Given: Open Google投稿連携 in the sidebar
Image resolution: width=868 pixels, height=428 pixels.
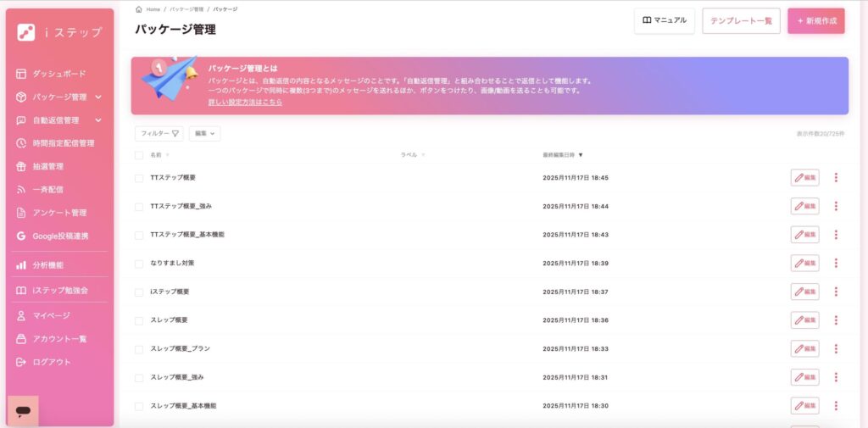Looking at the screenshot, I should pos(60,236).
